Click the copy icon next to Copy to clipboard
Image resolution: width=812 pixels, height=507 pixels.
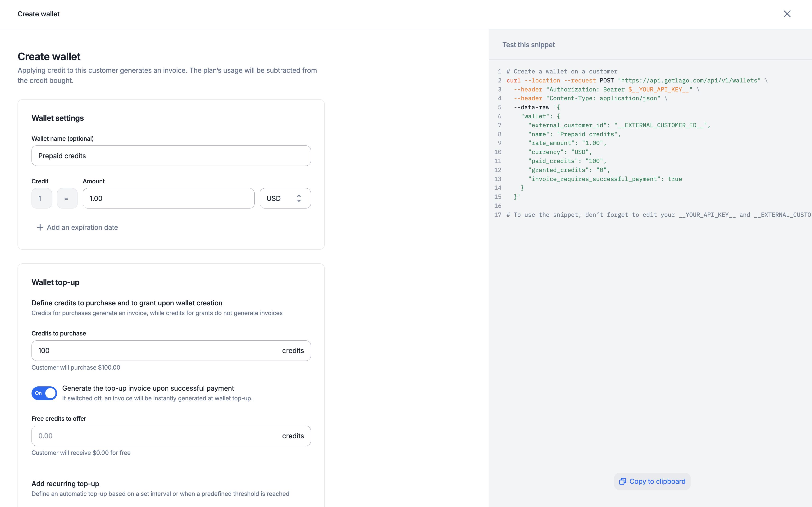tap(623, 481)
